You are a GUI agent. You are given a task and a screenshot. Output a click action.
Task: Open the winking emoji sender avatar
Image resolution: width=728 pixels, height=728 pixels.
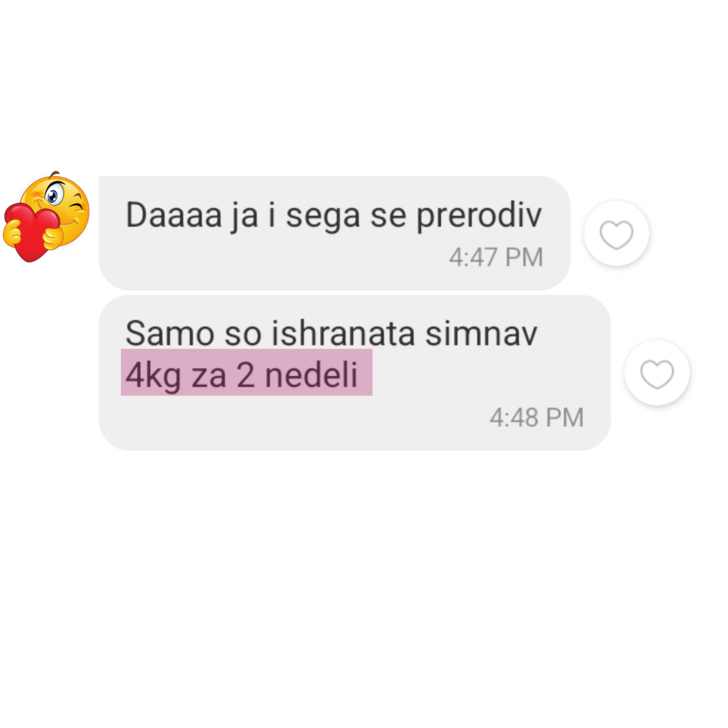47,216
